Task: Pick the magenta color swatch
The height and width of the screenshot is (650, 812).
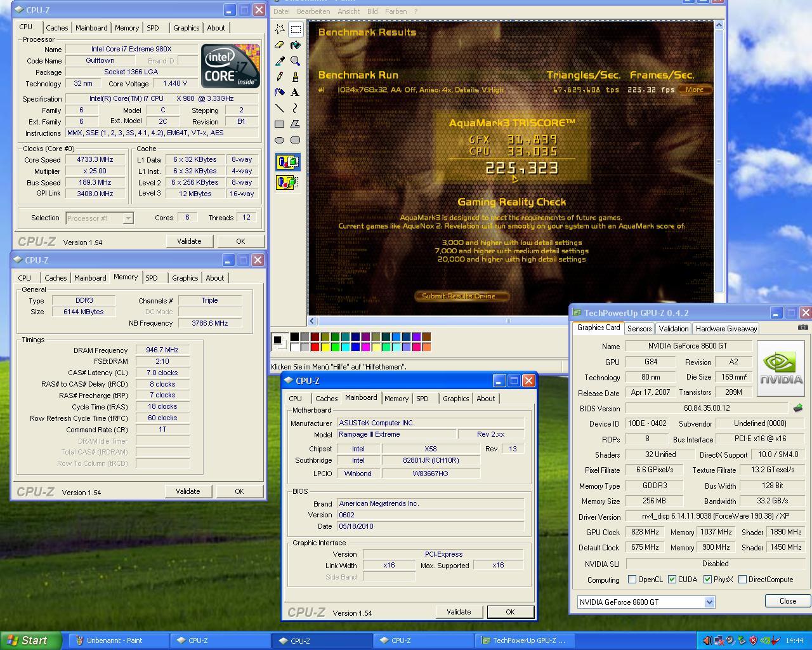Action: pos(365,347)
